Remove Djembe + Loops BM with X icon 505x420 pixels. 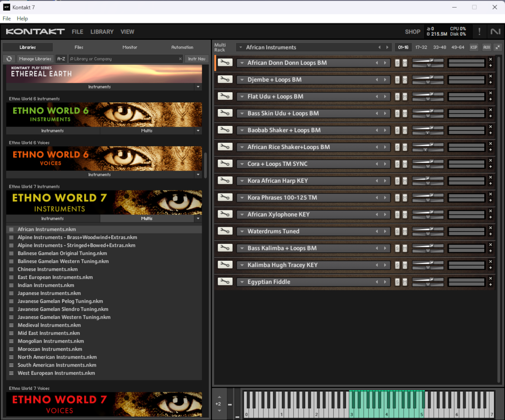coord(490,77)
